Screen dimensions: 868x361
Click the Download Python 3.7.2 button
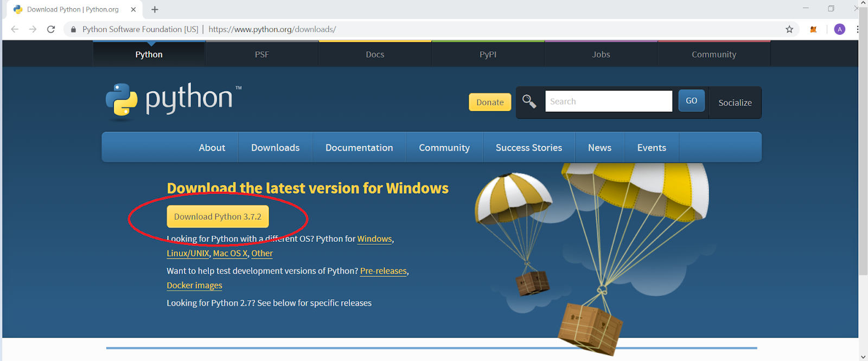click(218, 216)
